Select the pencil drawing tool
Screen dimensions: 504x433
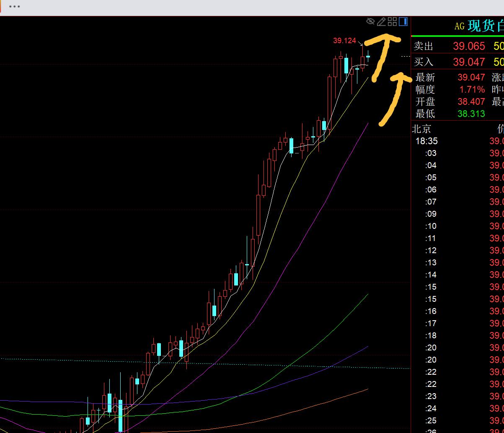point(381,21)
